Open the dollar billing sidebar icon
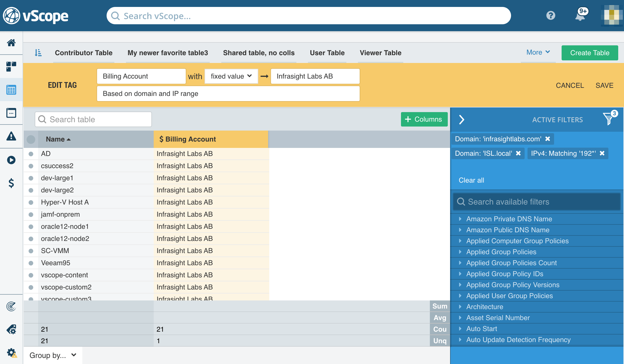Viewport: 624px width, 364px height. (x=11, y=183)
